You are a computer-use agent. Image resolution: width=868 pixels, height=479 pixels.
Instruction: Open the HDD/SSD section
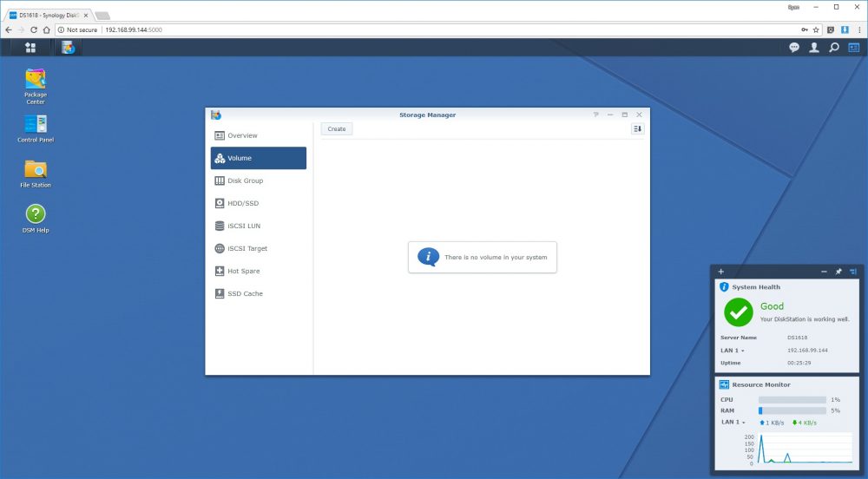coord(259,204)
